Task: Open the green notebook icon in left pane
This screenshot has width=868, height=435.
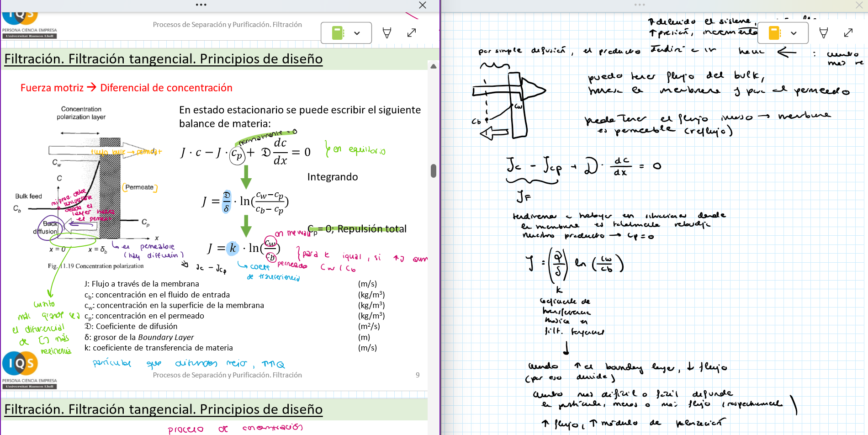Action: (x=338, y=33)
